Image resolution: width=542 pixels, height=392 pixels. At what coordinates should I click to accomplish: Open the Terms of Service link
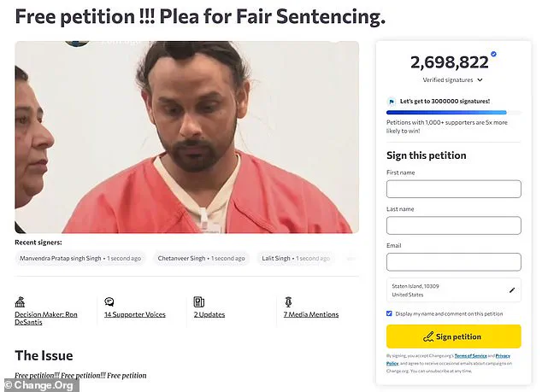point(469,355)
